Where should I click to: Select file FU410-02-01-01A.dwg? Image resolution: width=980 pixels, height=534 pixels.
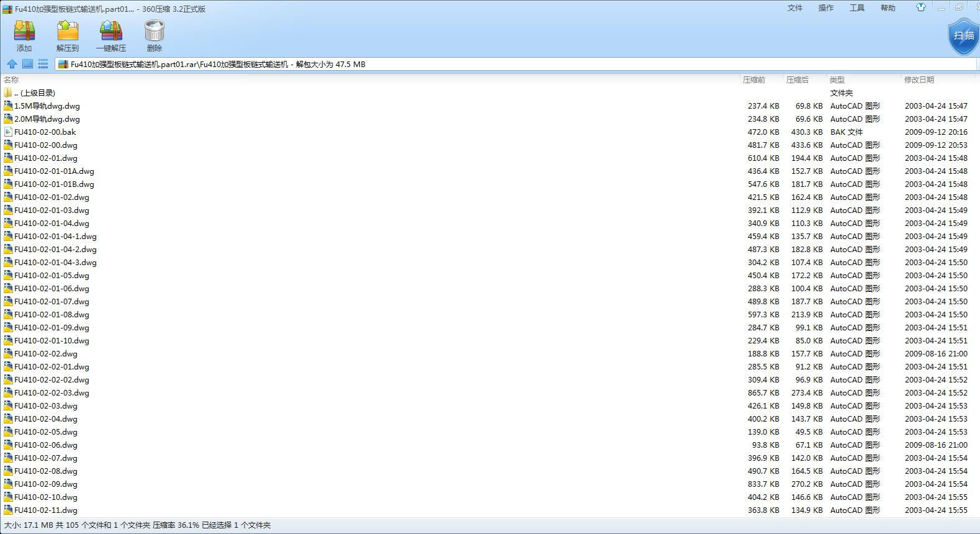pyautogui.click(x=54, y=171)
